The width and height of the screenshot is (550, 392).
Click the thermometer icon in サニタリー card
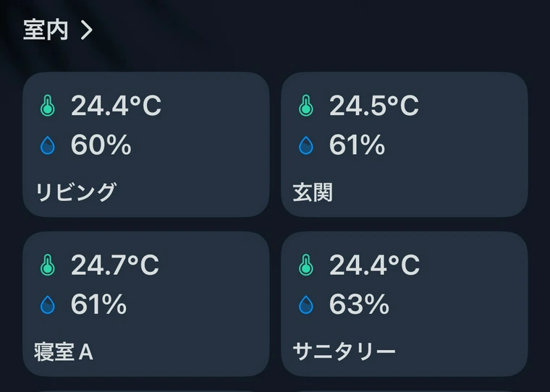(306, 266)
